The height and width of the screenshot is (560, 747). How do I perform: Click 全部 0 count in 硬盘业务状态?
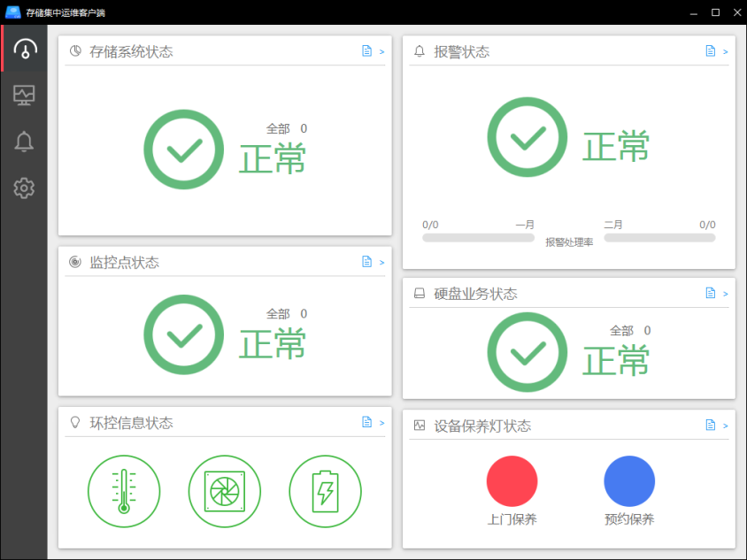630,331
